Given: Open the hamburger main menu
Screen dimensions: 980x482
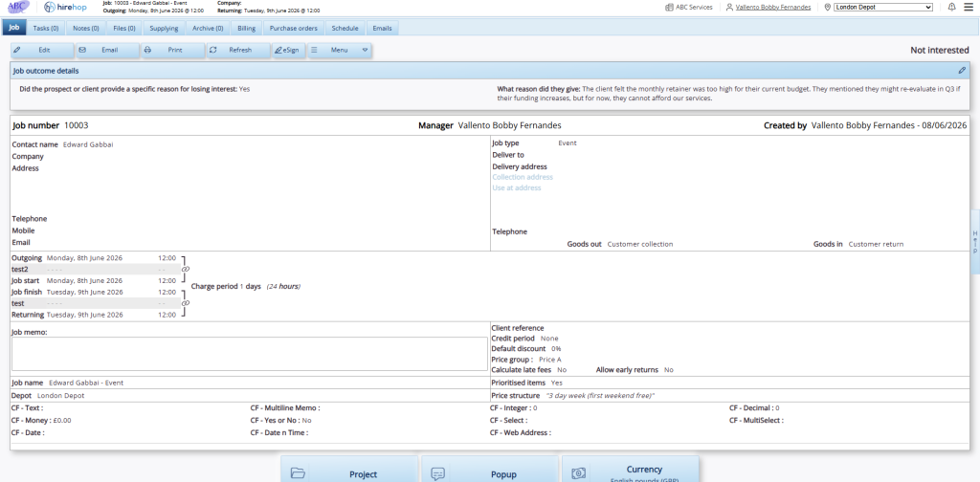Looking at the screenshot, I should pos(969,8).
